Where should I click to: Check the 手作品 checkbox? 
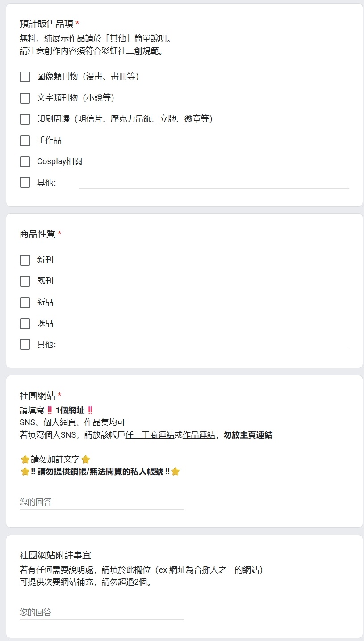(x=25, y=141)
